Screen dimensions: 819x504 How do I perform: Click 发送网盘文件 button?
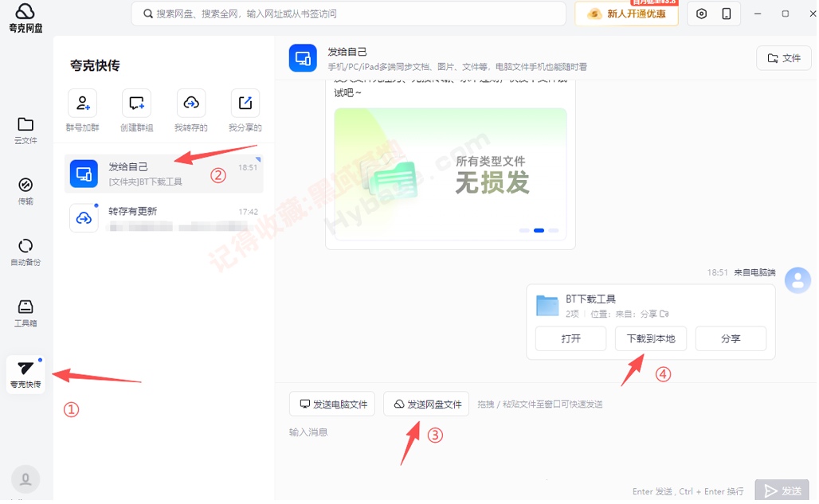click(426, 404)
